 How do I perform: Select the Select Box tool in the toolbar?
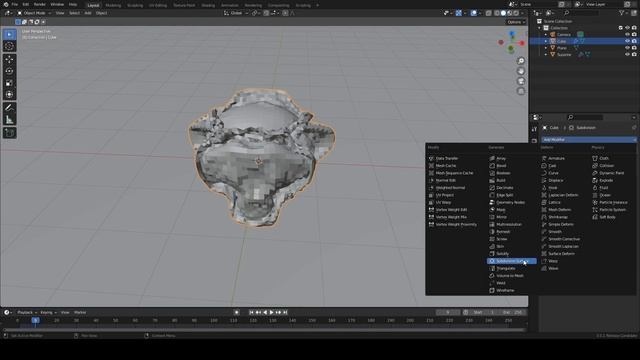pos(9,34)
